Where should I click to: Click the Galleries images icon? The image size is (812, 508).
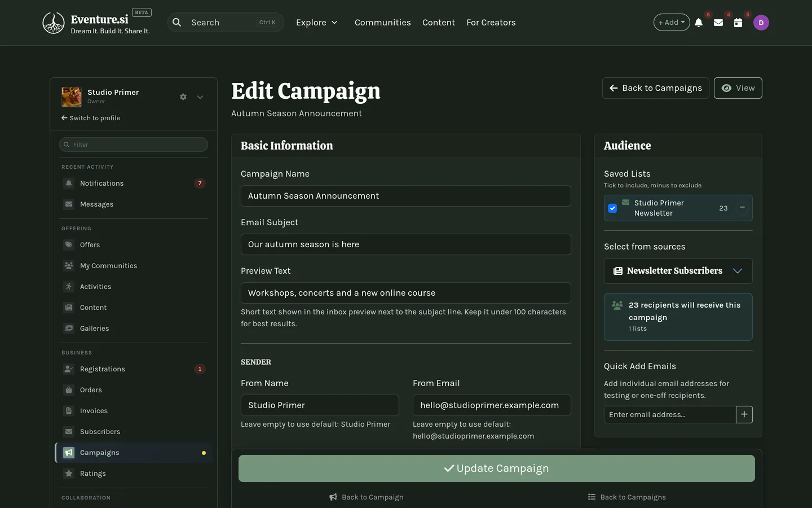[69, 329]
